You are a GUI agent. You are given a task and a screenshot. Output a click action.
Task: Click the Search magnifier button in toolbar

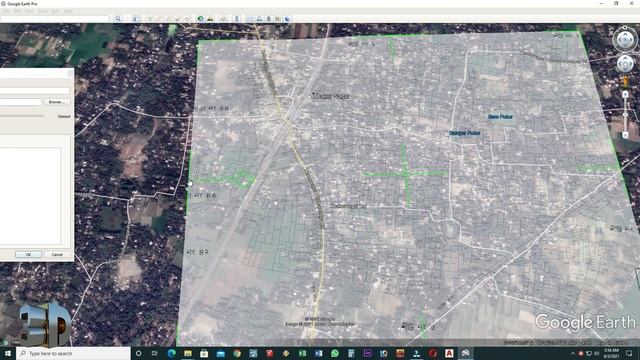click(x=118, y=19)
